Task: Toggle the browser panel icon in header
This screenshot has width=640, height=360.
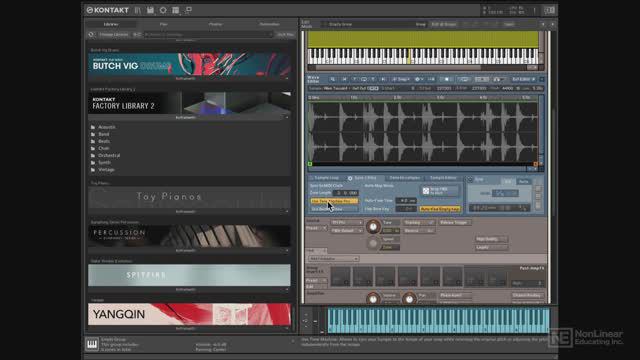Action: pos(138,10)
